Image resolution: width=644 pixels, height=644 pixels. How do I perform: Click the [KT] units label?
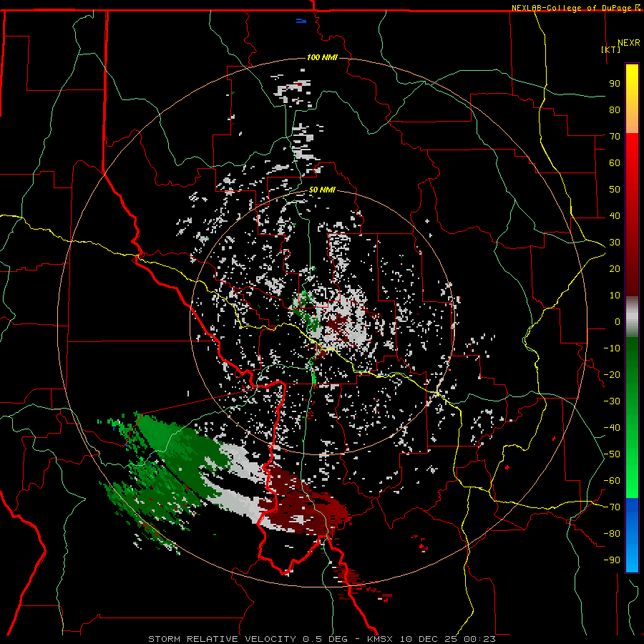click(611, 49)
